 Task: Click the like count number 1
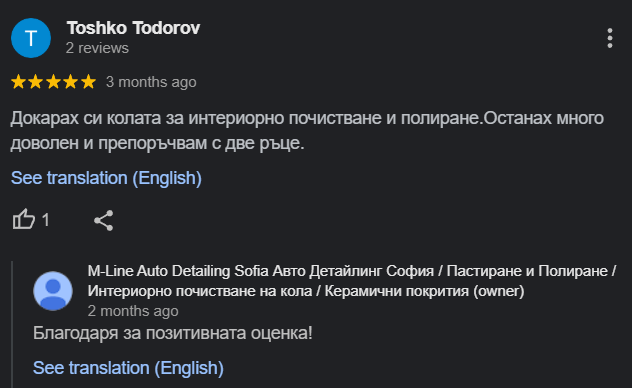[x=46, y=220]
